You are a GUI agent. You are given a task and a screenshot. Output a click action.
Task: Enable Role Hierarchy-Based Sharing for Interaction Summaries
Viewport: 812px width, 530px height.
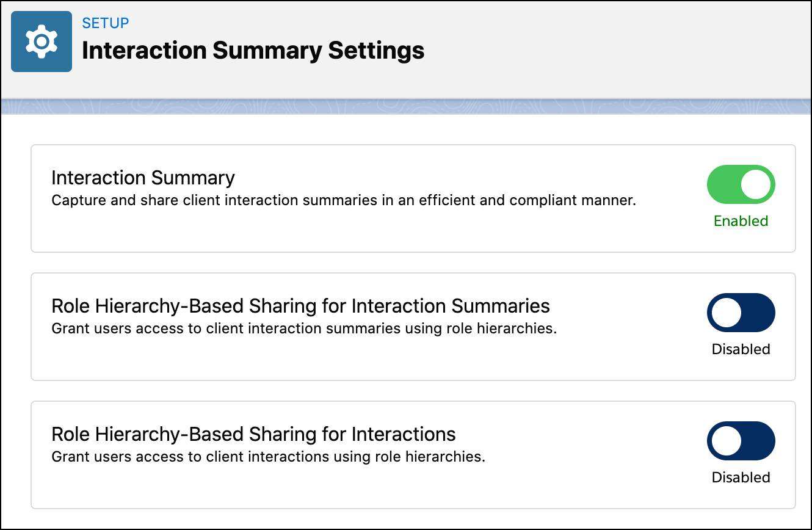pyautogui.click(x=741, y=313)
